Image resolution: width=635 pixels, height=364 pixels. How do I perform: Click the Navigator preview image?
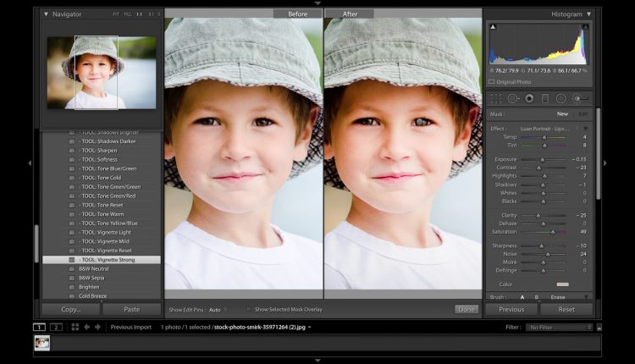pos(102,73)
